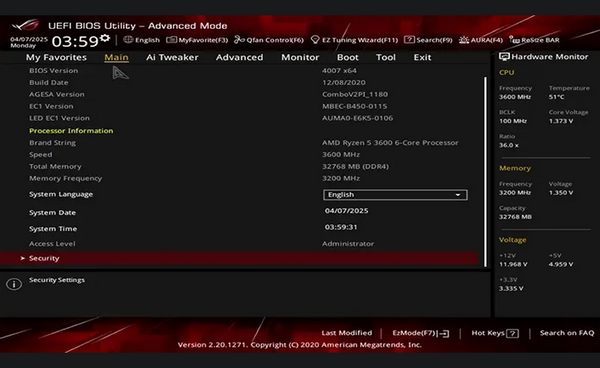
Task: Click the Access Level Administrator value
Action: click(x=348, y=244)
